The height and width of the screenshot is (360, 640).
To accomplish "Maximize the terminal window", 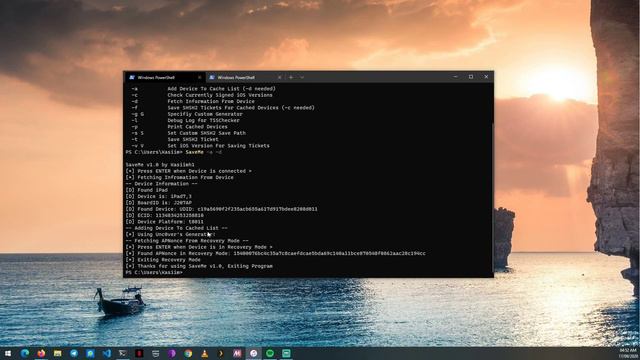I will 471,77.
